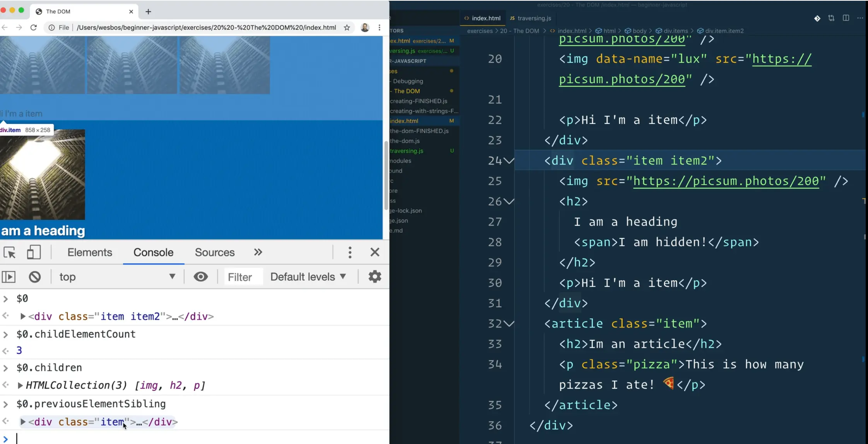Screen dimensions: 868x444
Task: Activate the inspect element picker icon
Action: click(x=10, y=252)
